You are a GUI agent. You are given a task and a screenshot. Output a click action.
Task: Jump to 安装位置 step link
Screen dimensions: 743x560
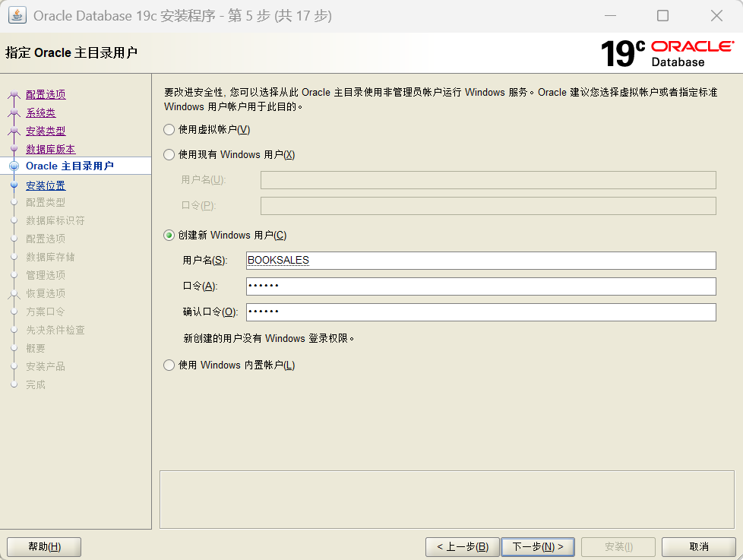pos(46,185)
